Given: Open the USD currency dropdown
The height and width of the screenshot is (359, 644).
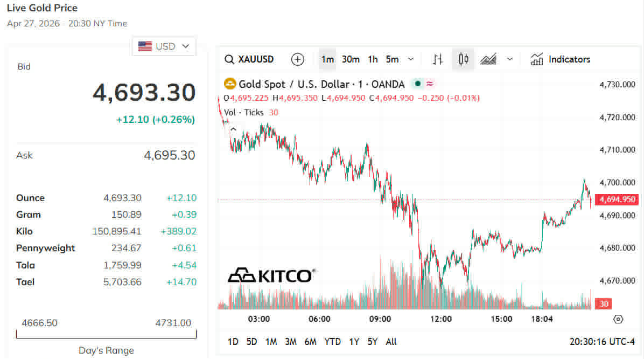Looking at the screenshot, I should coord(164,46).
